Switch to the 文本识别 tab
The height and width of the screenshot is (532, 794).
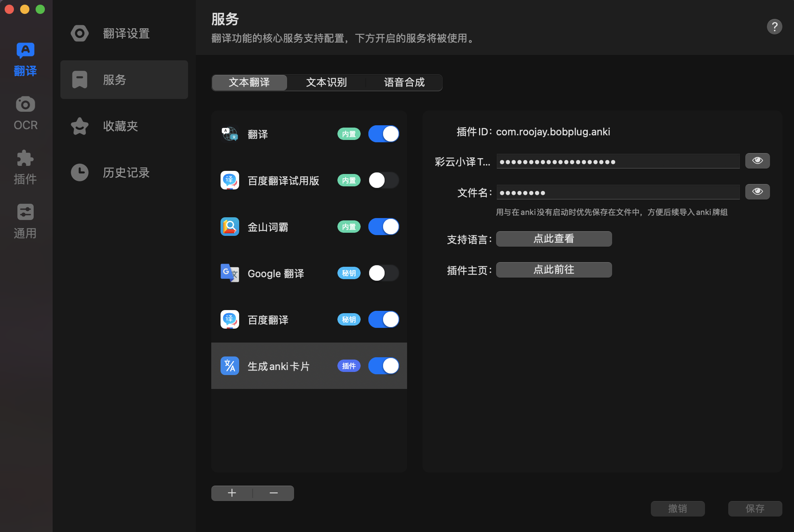coord(326,82)
